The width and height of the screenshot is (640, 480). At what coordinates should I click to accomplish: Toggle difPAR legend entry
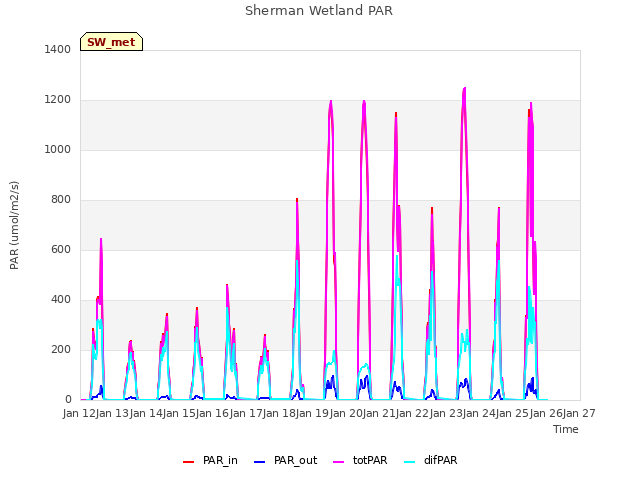(x=431, y=460)
